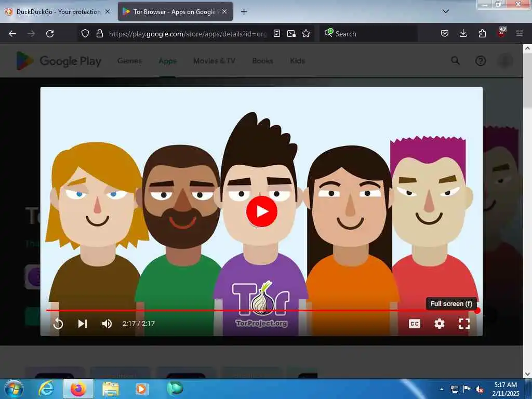
Task: Open Windows Explorer from taskbar
Action: pyautogui.click(x=111, y=389)
